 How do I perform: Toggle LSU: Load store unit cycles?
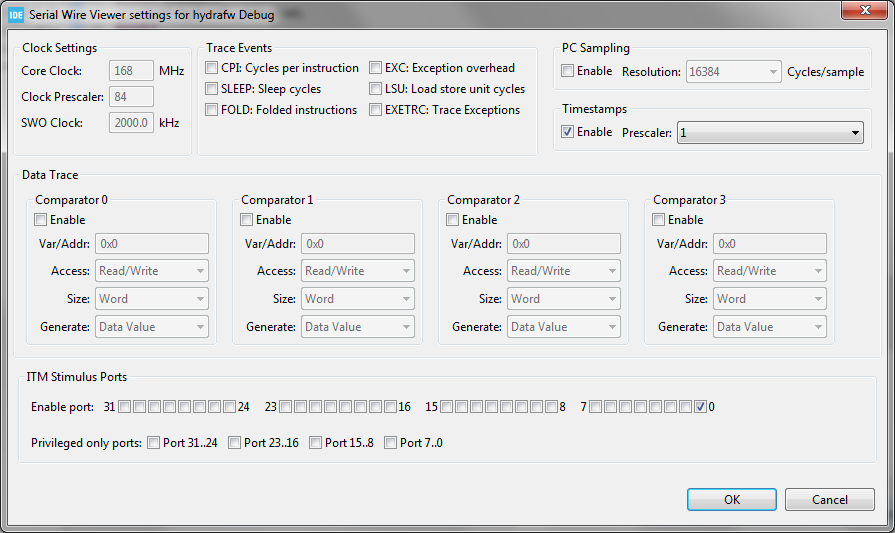(376, 88)
